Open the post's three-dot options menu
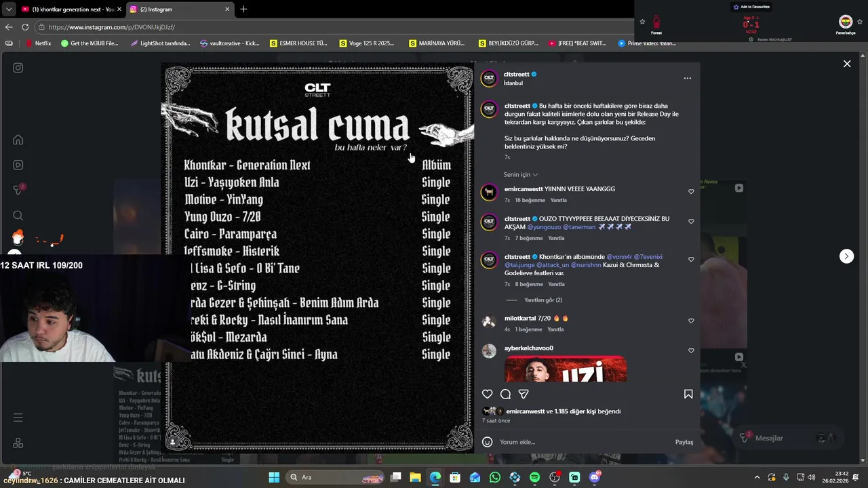 (x=688, y=78)
